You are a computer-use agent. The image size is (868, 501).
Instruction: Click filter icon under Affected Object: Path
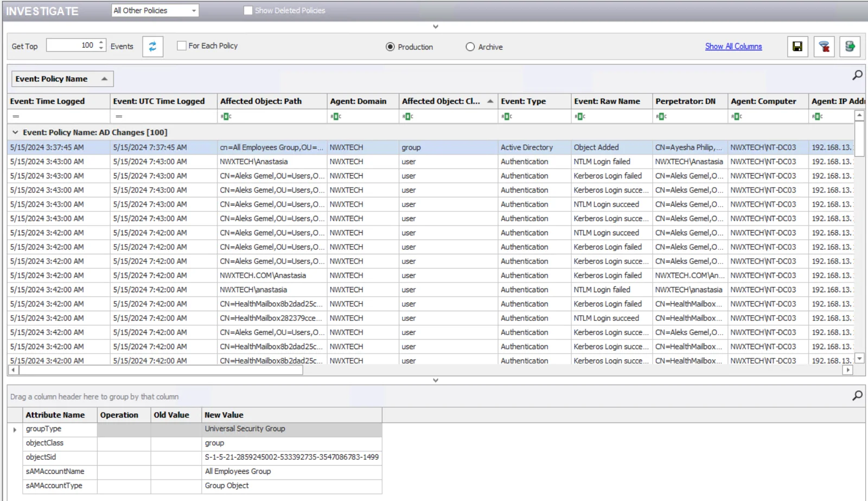(x=226, y=117)
